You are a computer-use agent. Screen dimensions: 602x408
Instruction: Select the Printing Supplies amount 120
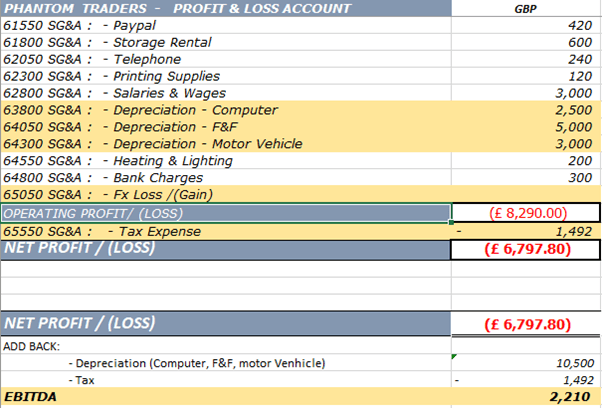click(x=526, y=75)
